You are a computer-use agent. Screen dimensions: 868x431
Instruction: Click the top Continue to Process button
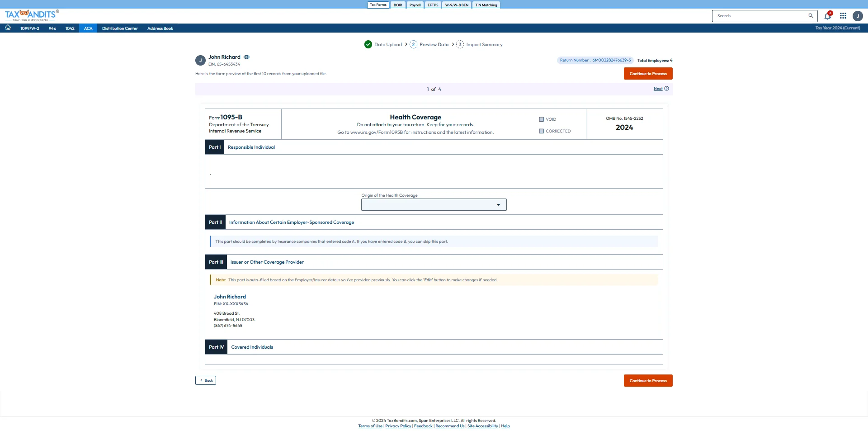648,74
